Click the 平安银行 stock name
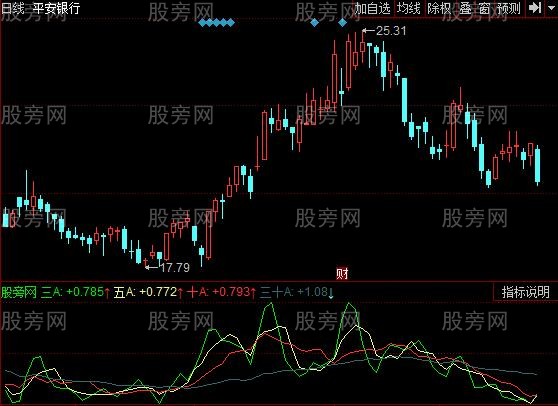Image resolution: width=558 pixels, height=406 pixels. tap(57, 8)
